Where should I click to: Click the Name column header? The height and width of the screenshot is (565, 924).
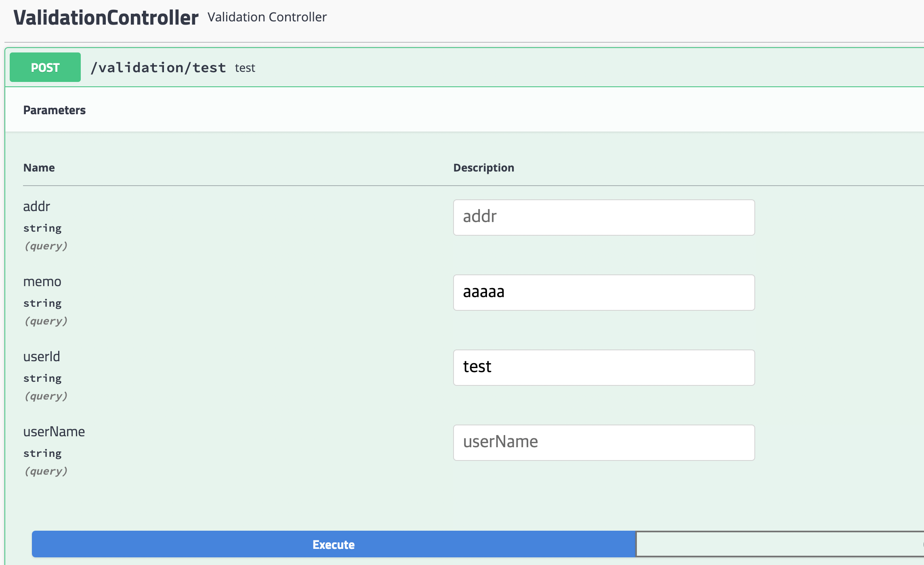39,167
